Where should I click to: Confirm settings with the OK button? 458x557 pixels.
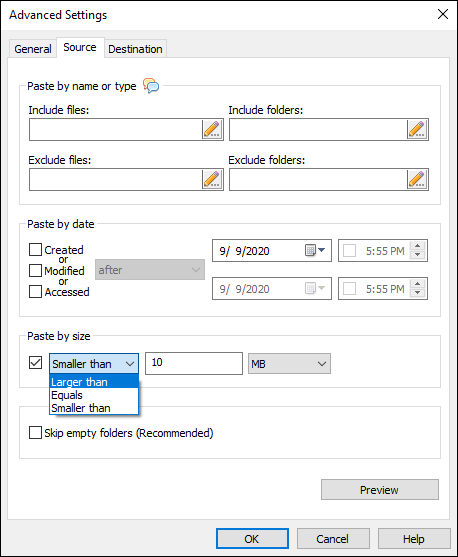[x=252, y=539]
